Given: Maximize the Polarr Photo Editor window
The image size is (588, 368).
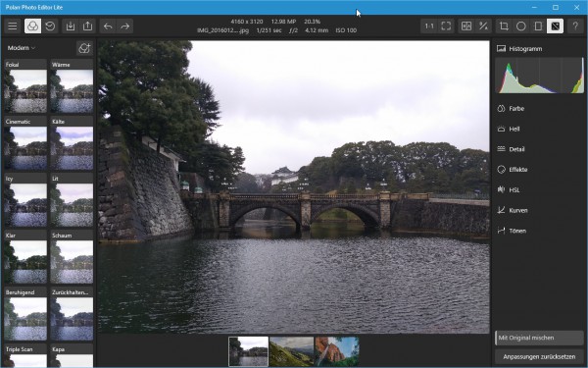Looking at the screenshot, I should (x=556, y=7).
